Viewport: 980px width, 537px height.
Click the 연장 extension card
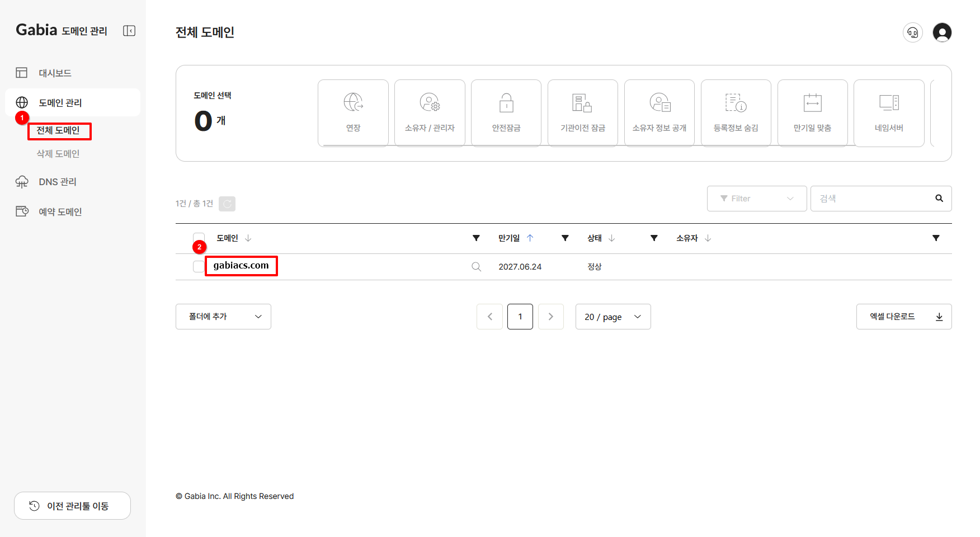click(x=353, y=113)
